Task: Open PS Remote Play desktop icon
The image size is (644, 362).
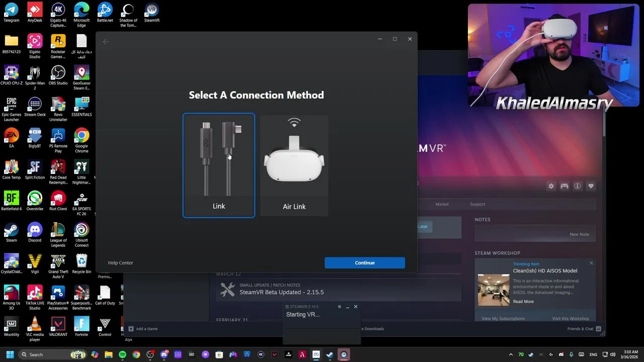Action: (58, 141)
